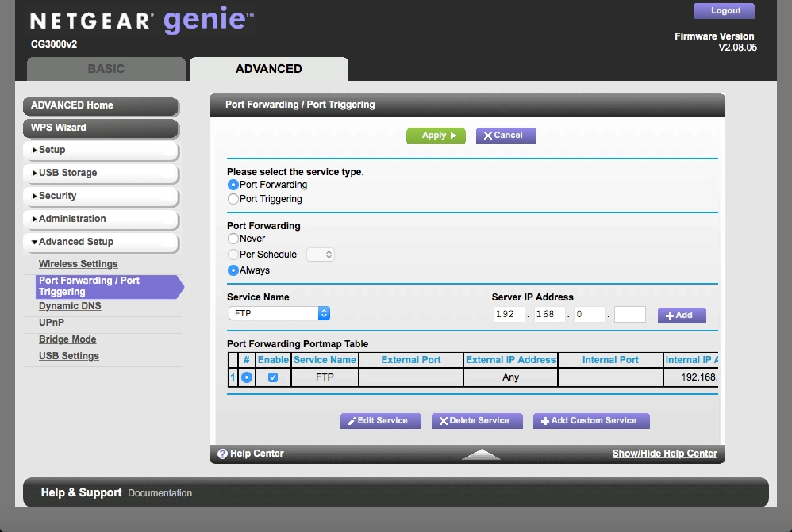
Task: Select the Per Schedule radio option
Action: pyautogui.click(x=233, y=255)
